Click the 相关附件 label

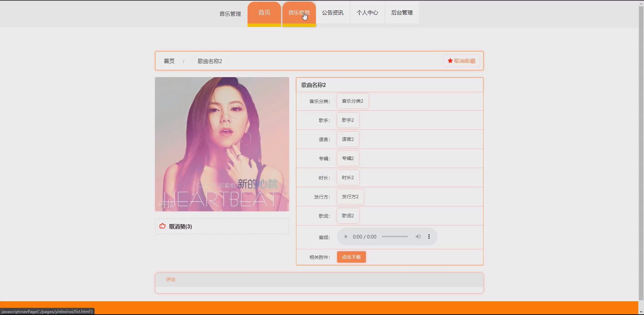320,257
